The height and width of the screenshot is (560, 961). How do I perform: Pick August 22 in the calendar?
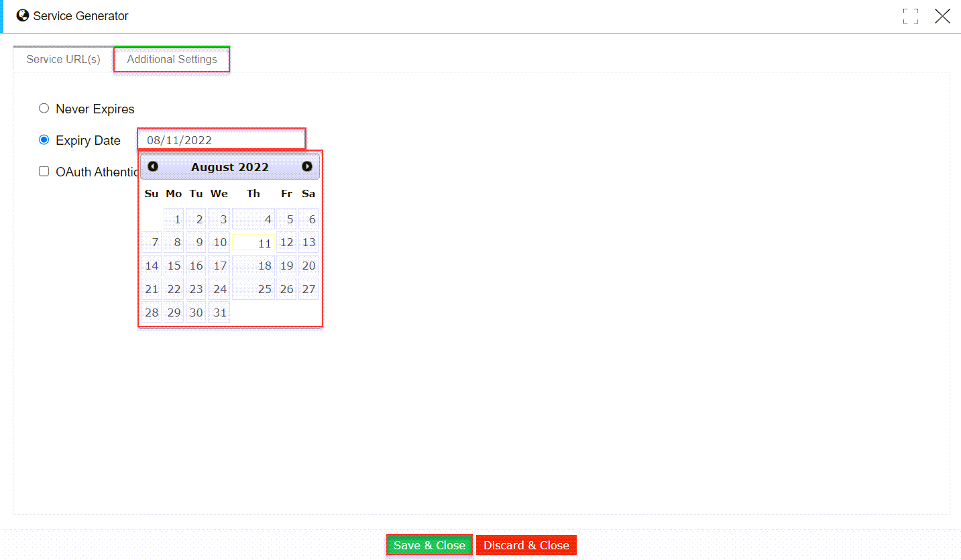[174, 289]
